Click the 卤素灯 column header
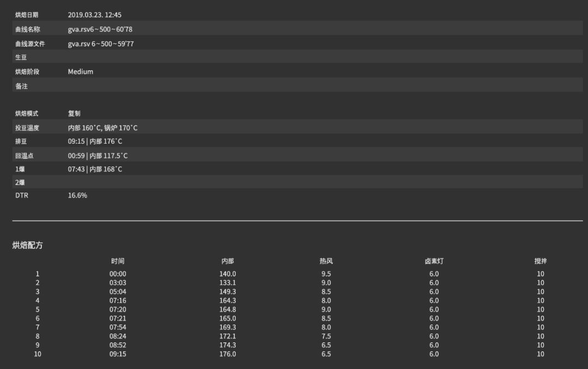 pyautogui.click(x=434, y=261)
